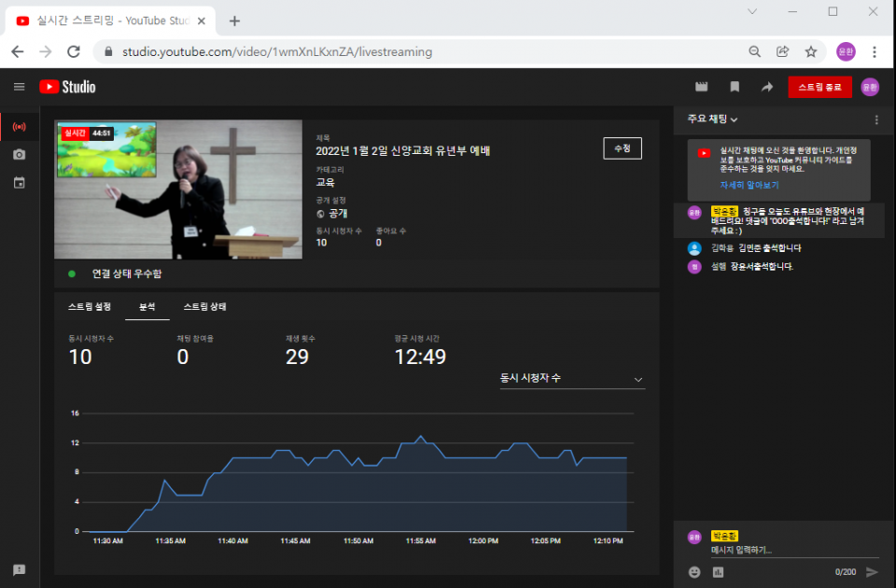Screen dimensions: 896x588
Task: Start a poll with the chart icon
Action: (718, 572)
